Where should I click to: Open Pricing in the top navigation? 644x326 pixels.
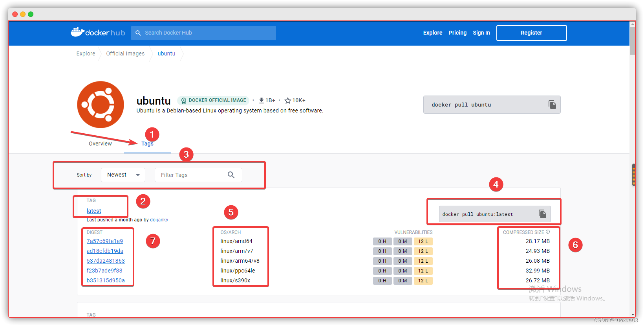point(457,33)
